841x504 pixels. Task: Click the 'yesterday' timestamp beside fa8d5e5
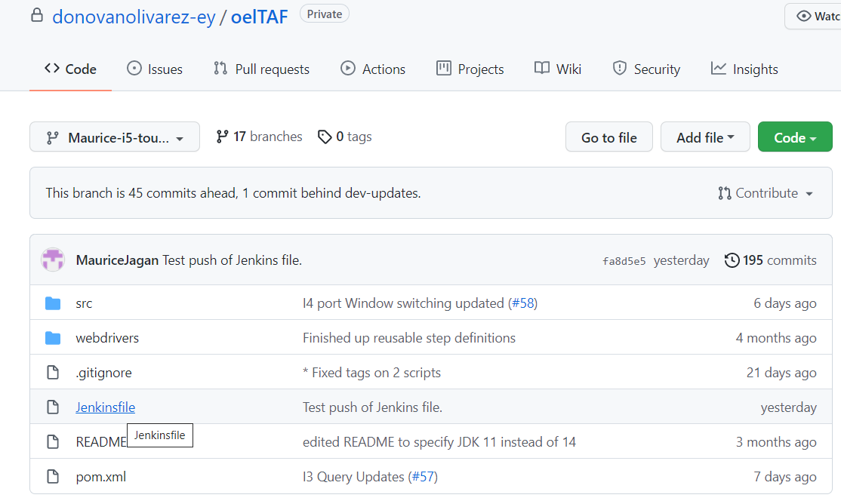click(x=681, y=260)
